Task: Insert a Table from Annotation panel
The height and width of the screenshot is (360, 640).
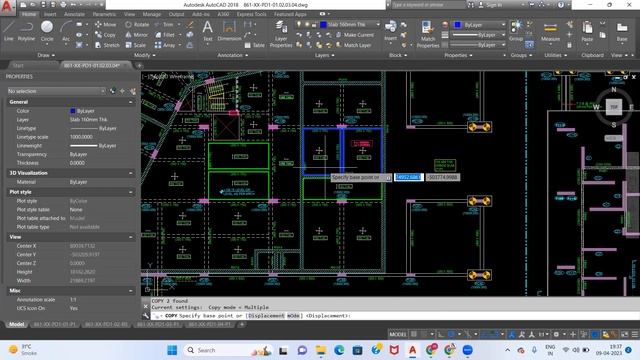Action: (x=255, y=45)
